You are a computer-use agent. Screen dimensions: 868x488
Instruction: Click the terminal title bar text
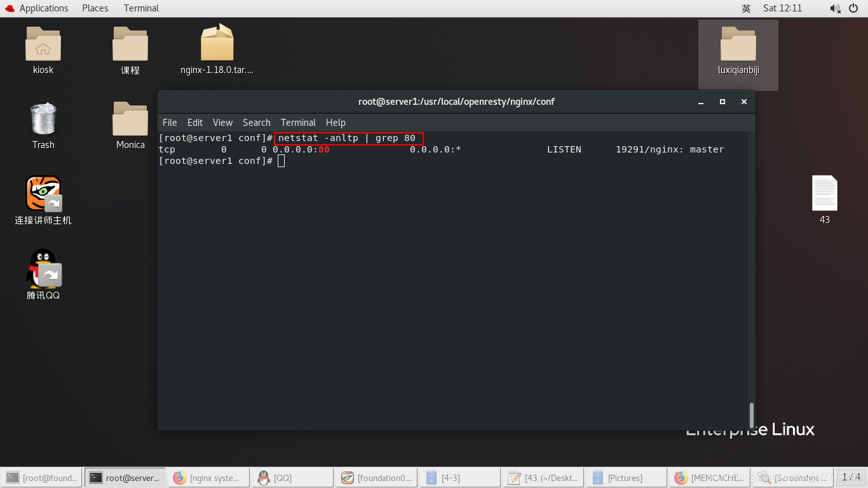click(x=456, y=102)
